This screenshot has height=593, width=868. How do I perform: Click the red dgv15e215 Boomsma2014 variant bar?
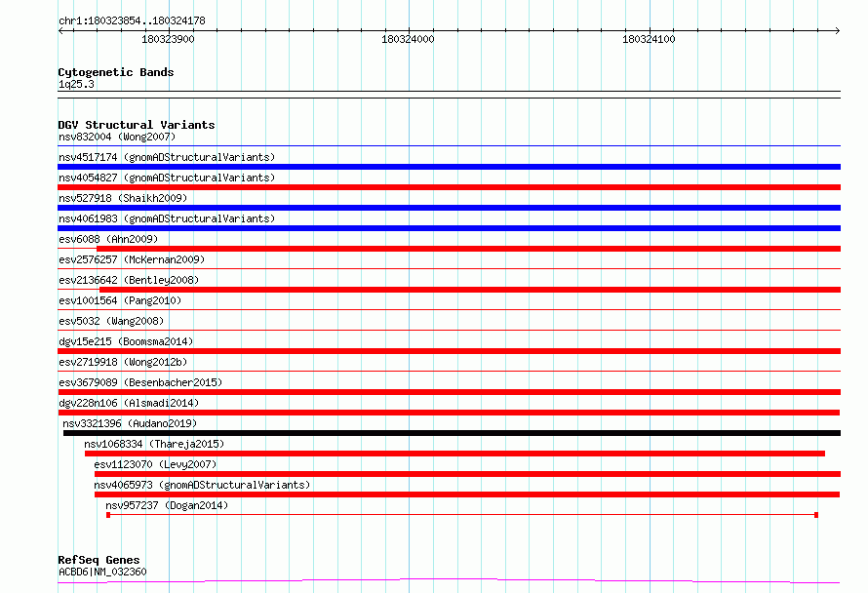pos(449,351)
